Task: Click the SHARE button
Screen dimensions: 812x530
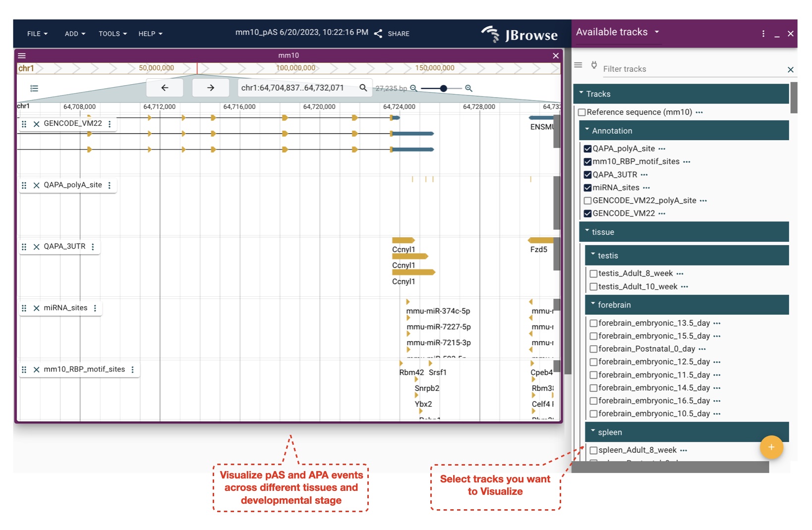Action: pyautogui.click(x=392, y=34)
